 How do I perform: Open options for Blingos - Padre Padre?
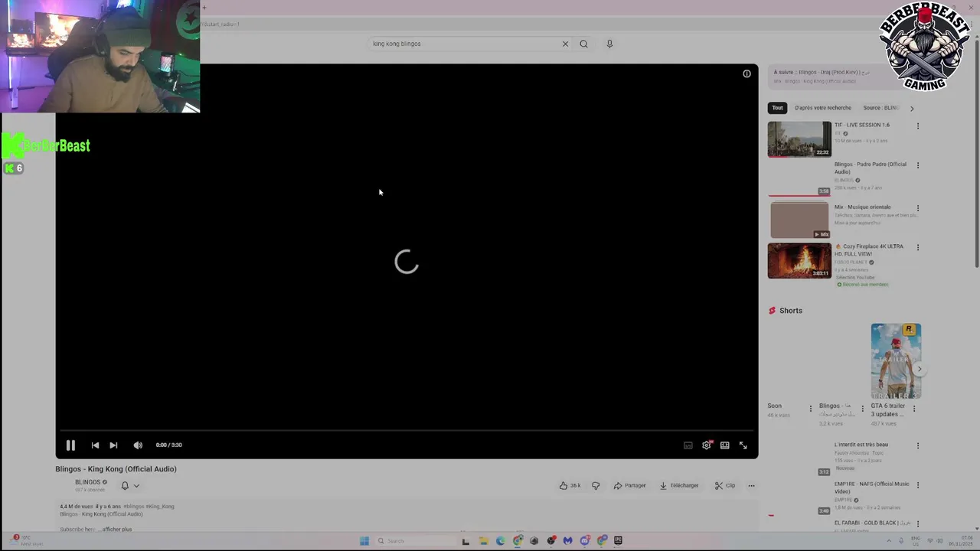tap(917, 165)
